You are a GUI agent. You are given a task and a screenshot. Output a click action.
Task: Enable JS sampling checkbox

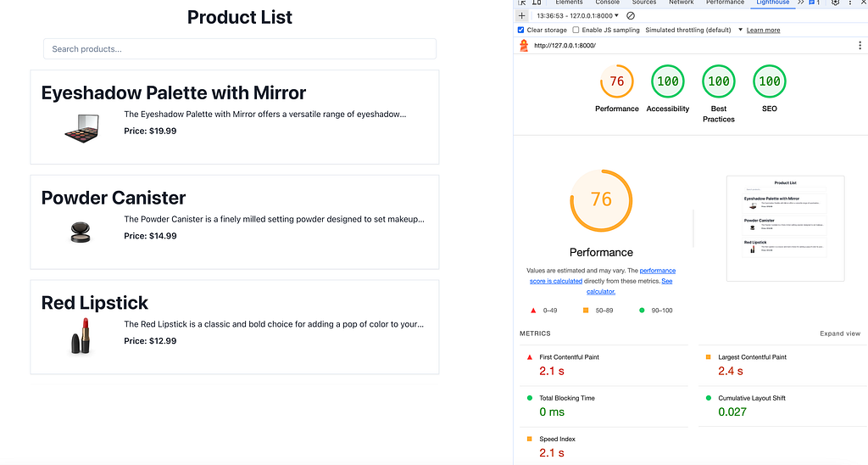point(576,30)
